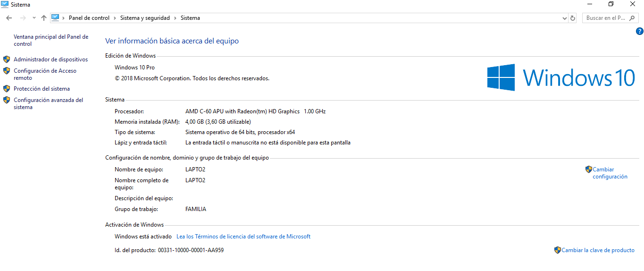Viewport: 644px width, 271px height.
Task: Open Configuración de Acceso remoto
Action: tap(45, 74)
